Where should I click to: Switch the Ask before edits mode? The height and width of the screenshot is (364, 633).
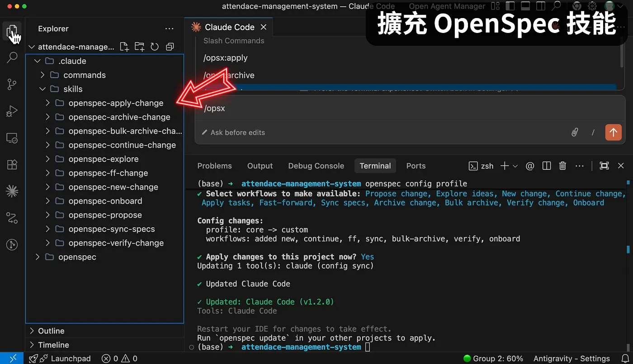tap(233, 132)
